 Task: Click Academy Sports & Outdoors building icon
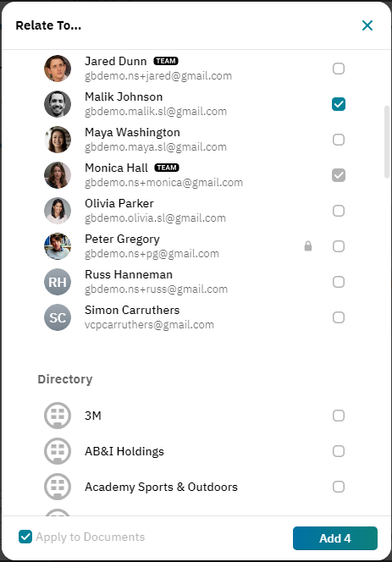[58, 487]
